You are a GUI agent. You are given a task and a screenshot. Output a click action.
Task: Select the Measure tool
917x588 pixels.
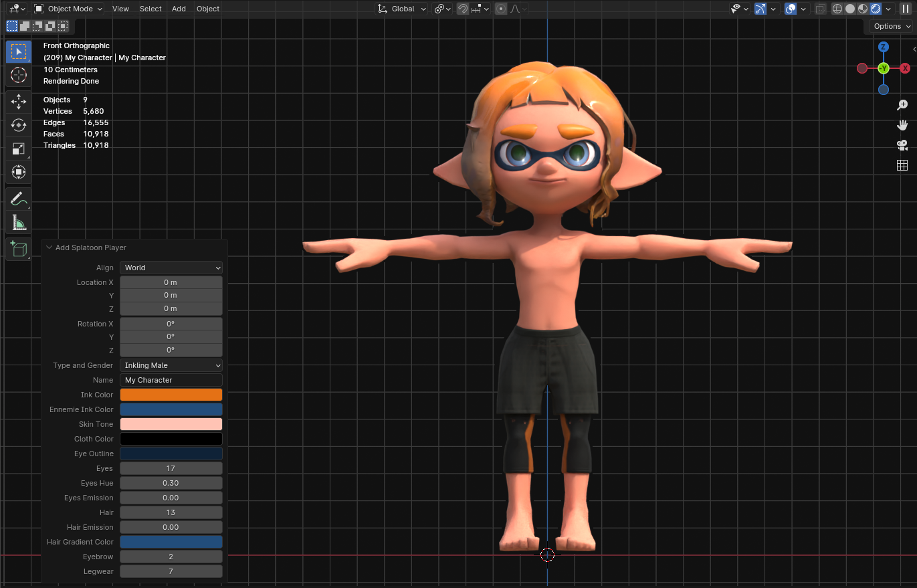click(x=18, y=222)
